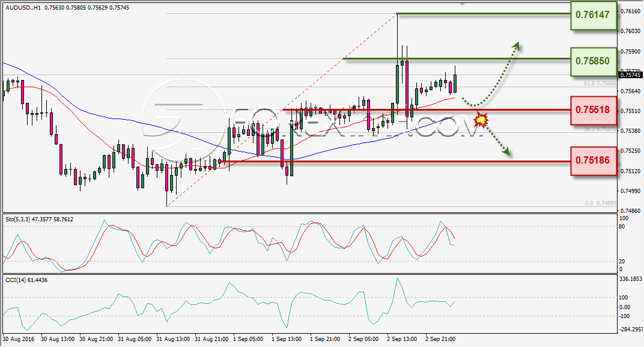
Task: Click the -284.2957 value on CCI scale
Action: click(x=630, y=330)
